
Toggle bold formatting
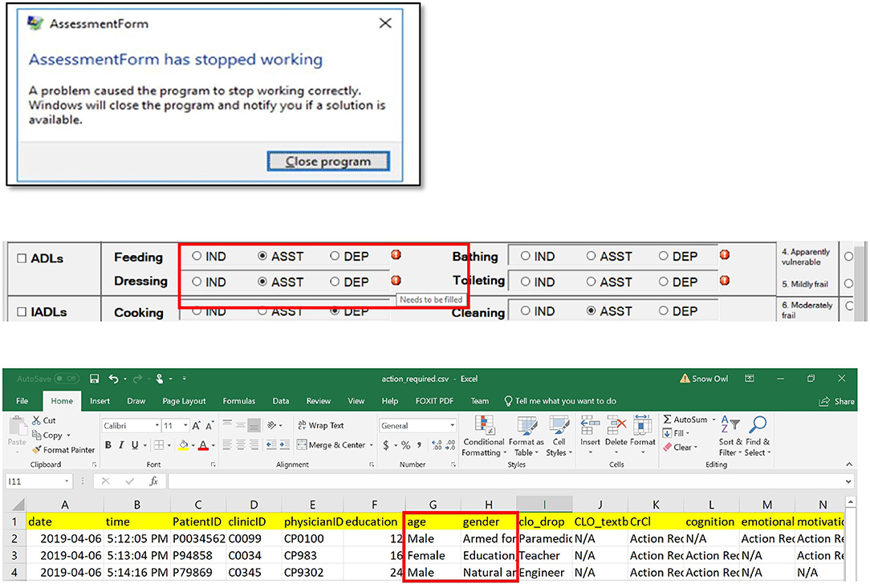[x=108, y=445]
